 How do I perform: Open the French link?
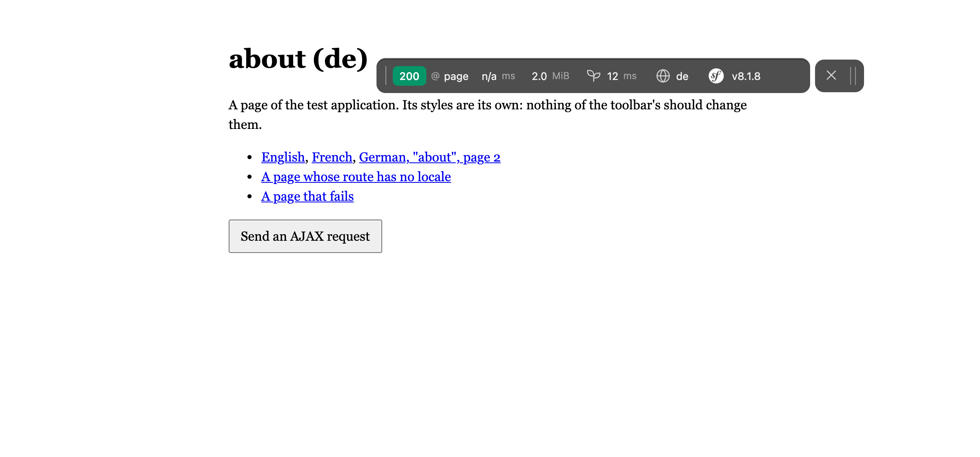pos(332,157)
